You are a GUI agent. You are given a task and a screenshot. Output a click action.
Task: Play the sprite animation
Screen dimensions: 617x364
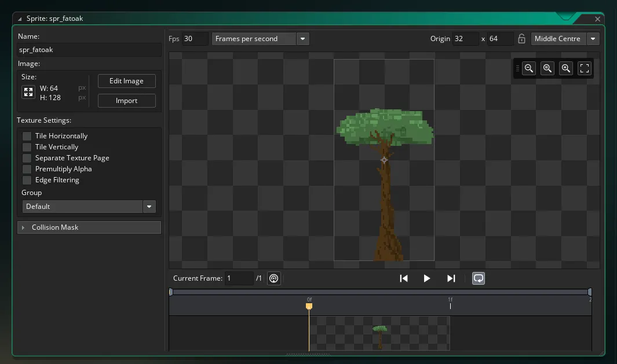click(427, 278)
